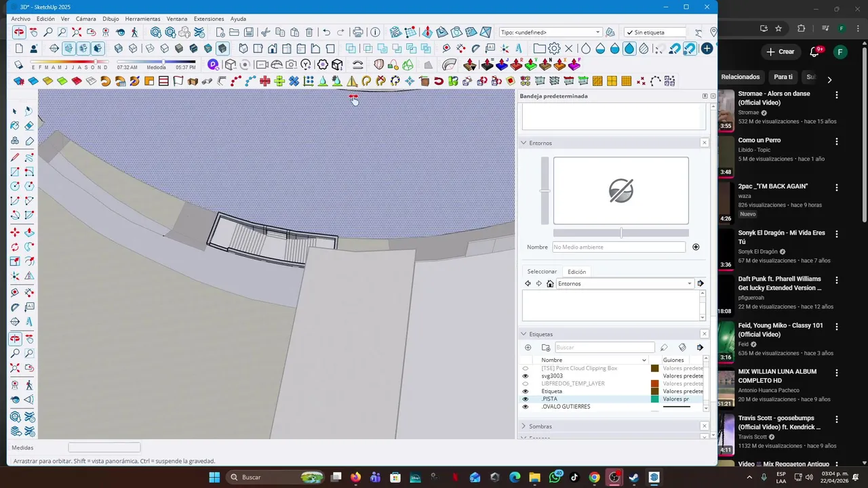The image size is (868, 488).
Task: Hide the .OVALO GUTIERRES tag
Action: pos(525,407)
